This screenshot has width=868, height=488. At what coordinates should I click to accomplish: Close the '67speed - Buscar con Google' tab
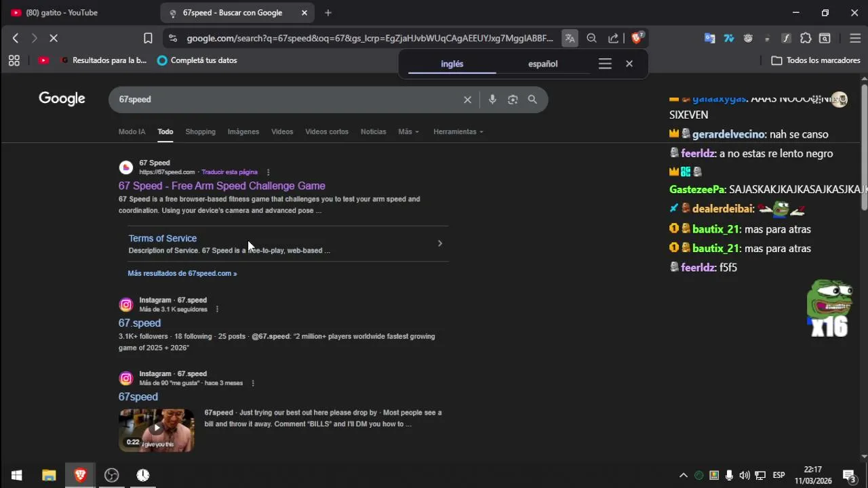(304, 13)
